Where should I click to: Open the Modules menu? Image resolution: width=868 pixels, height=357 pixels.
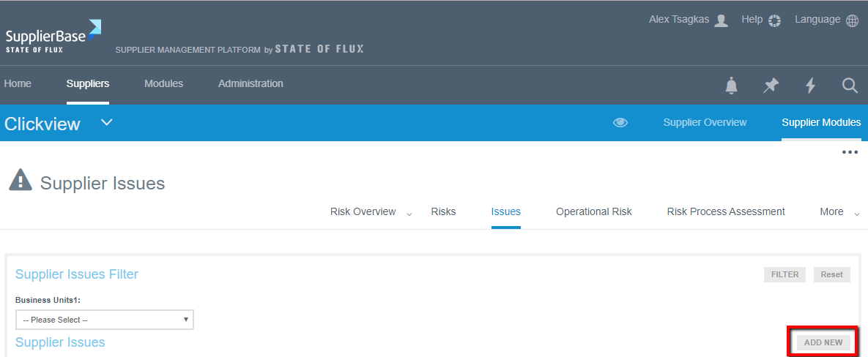coord(163,84)
